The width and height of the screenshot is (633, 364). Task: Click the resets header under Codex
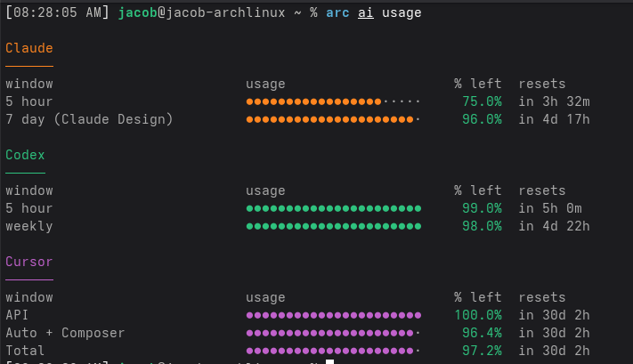coord(542,190)
